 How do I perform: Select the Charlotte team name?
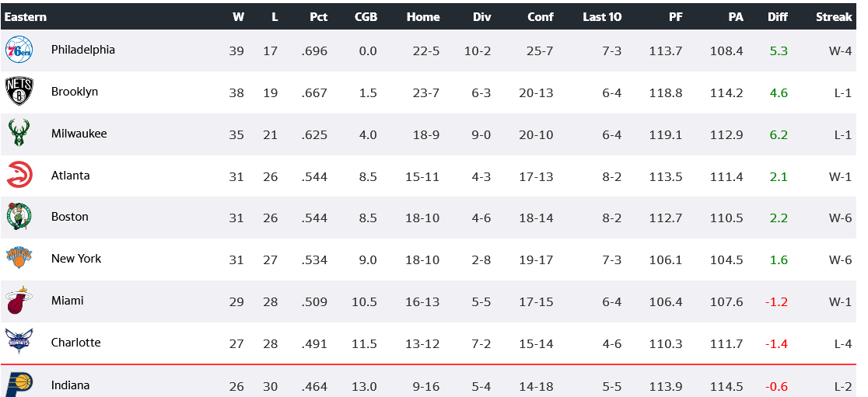(x=75, y=343)
